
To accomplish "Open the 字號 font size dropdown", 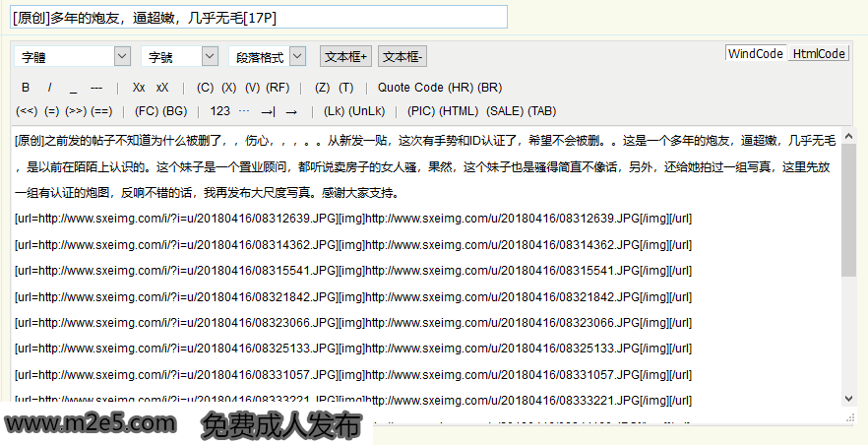I will 179,56.
